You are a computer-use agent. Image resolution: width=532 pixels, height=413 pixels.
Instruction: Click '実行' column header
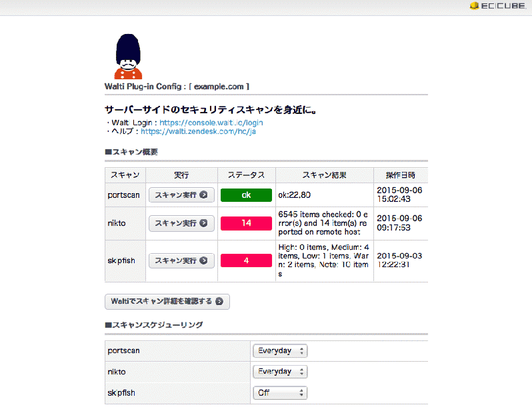pos(181,175)
